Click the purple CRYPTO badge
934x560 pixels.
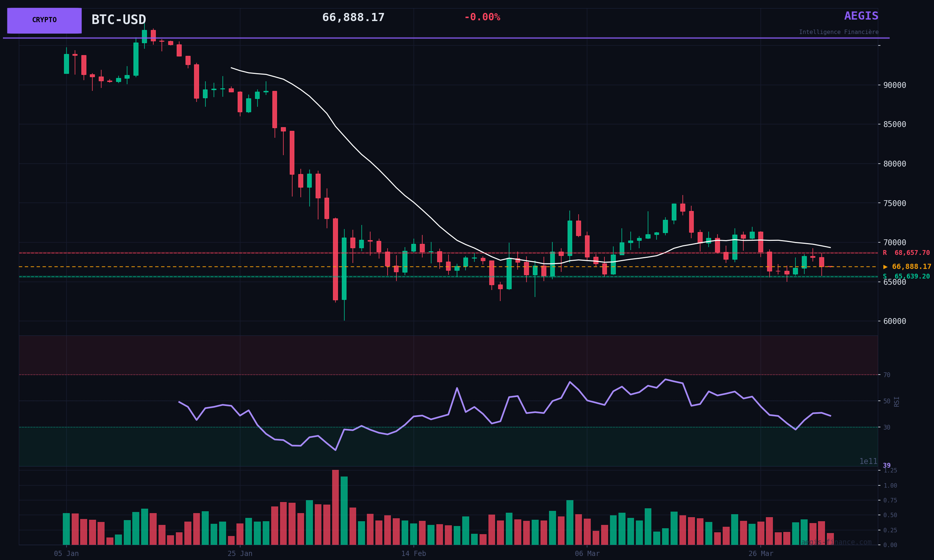[x=44, y=20]
